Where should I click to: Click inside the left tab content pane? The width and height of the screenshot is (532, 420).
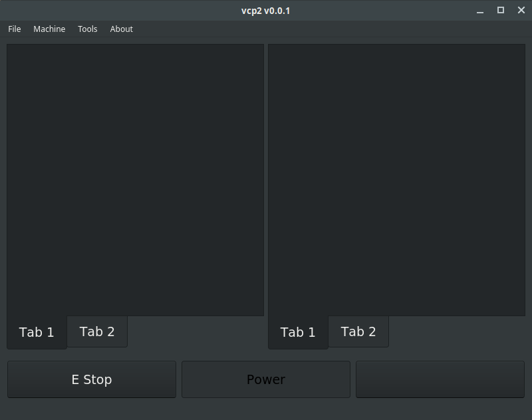coord(136,180)
